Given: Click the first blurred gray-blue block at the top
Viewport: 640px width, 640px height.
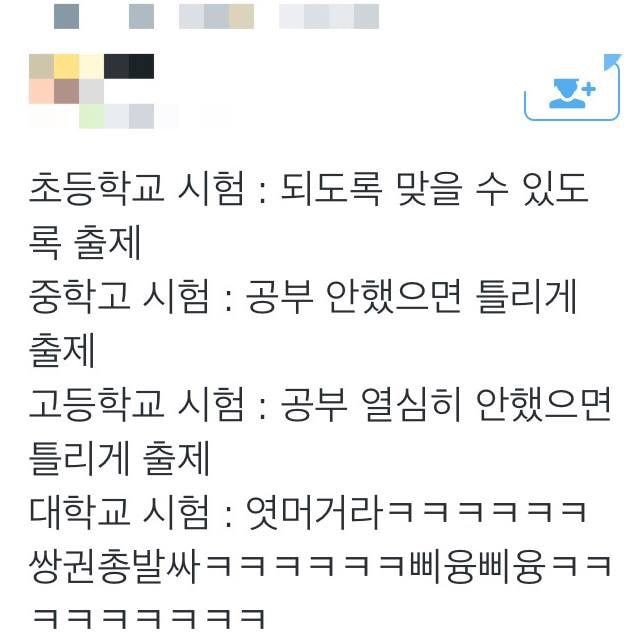Looking at the screenshot, I should click(x=67, y=16).
